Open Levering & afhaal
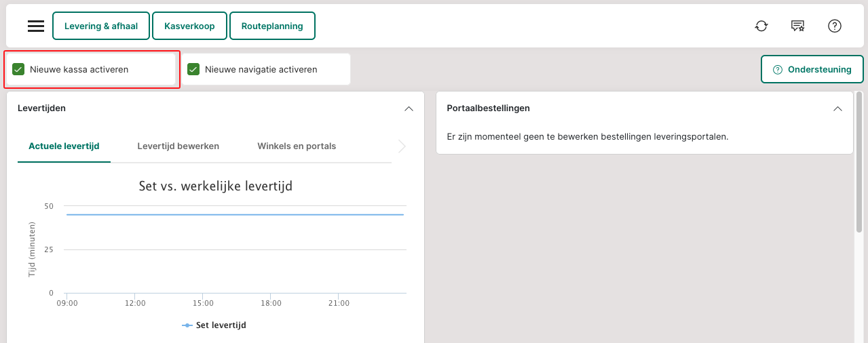 coord(101,26)
